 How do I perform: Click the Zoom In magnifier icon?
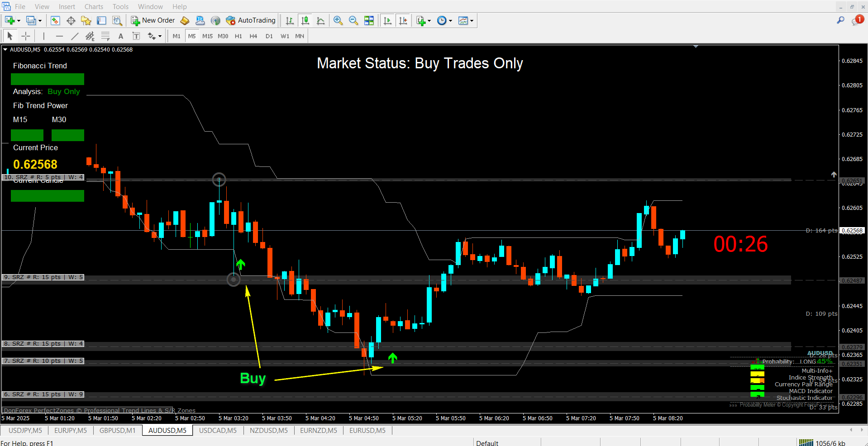[x=338, y=20]
